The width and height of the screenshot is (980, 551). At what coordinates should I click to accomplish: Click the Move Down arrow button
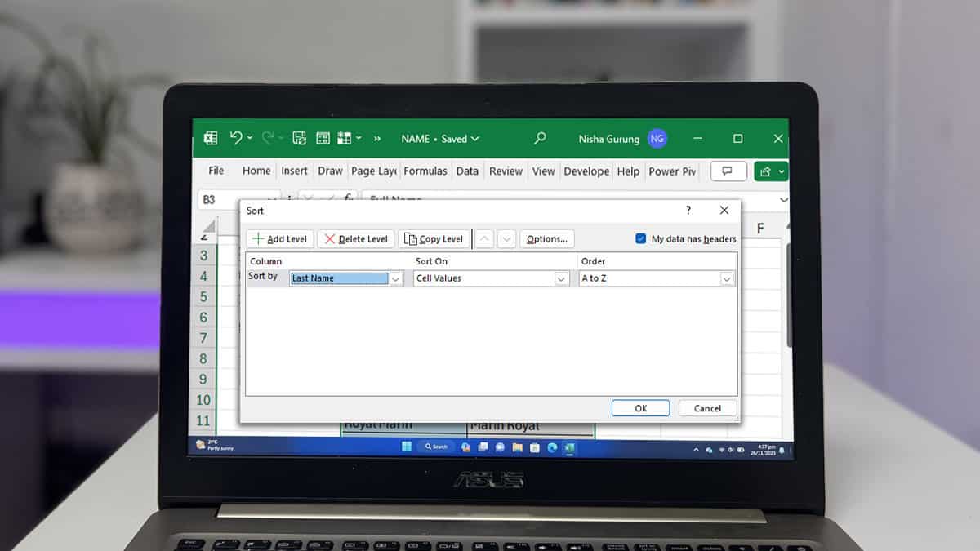tap(507, 238)
